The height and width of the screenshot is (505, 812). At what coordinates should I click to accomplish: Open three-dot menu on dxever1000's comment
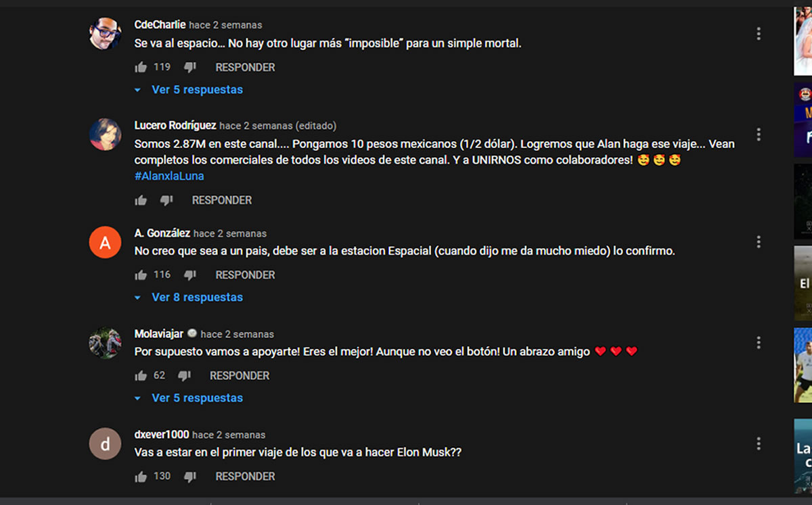coord(759,443)
